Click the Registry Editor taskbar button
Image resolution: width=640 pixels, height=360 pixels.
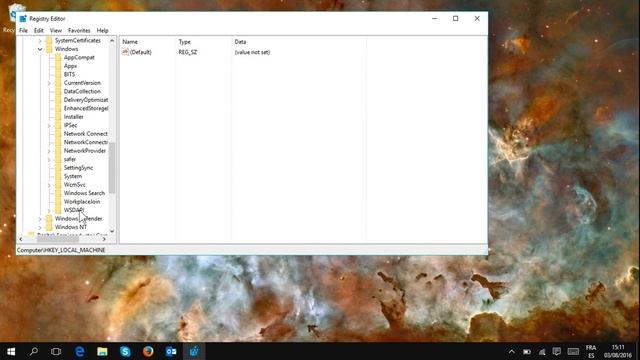click(194, 351)
